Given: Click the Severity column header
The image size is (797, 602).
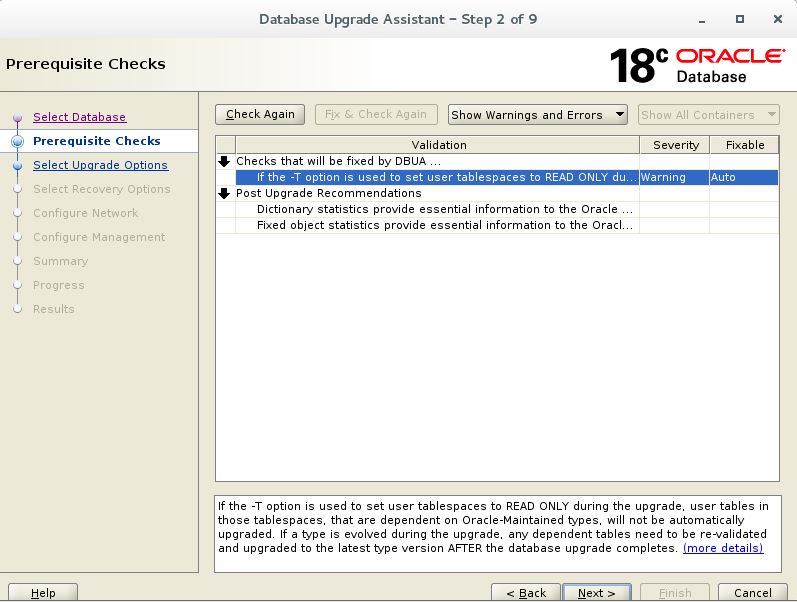Looking at the screenshot, I should 675,145.
